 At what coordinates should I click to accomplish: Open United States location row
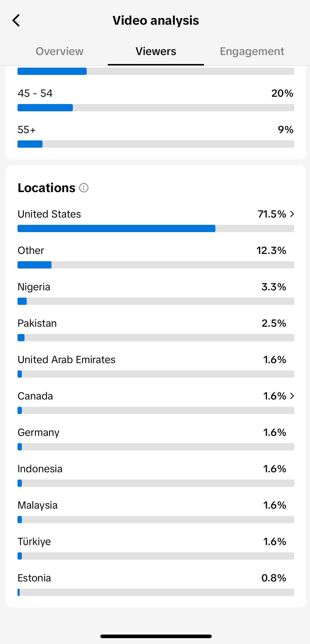click(156, 220)
